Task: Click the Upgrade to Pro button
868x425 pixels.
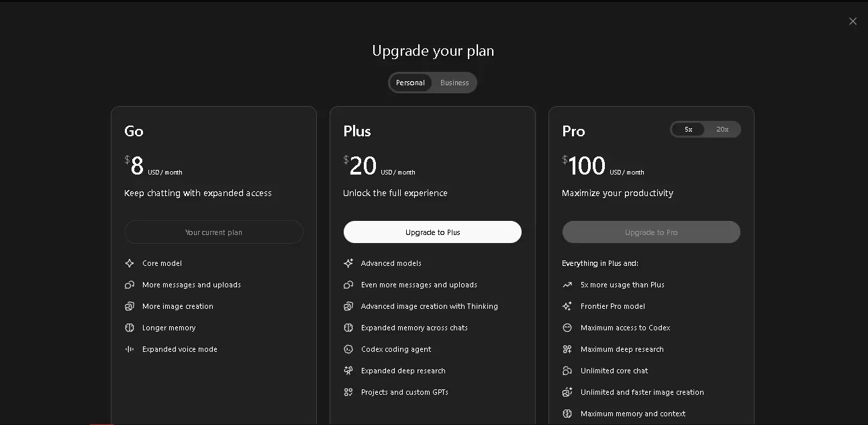Action: [x=651, y=232]
